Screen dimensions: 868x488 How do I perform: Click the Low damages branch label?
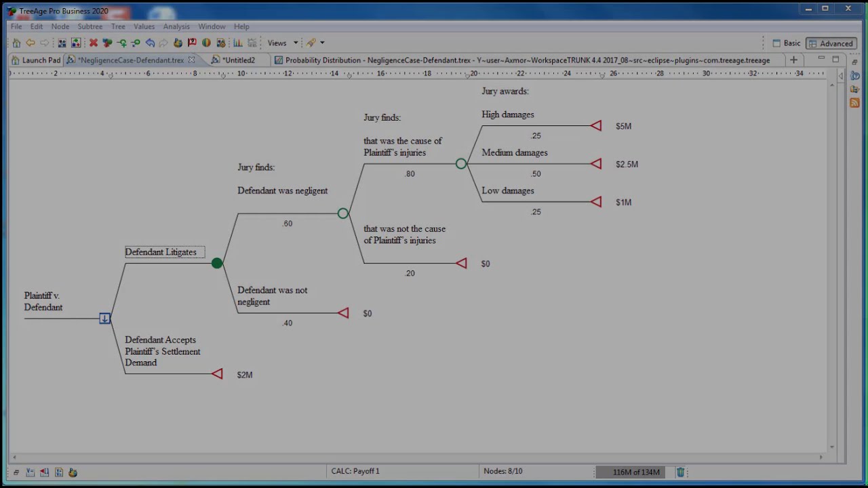pos(508,190)
